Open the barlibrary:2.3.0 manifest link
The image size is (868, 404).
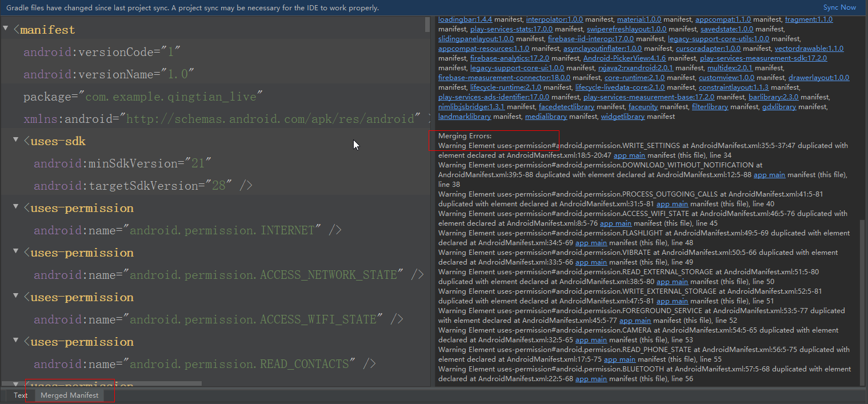click(x=774, y=97)
